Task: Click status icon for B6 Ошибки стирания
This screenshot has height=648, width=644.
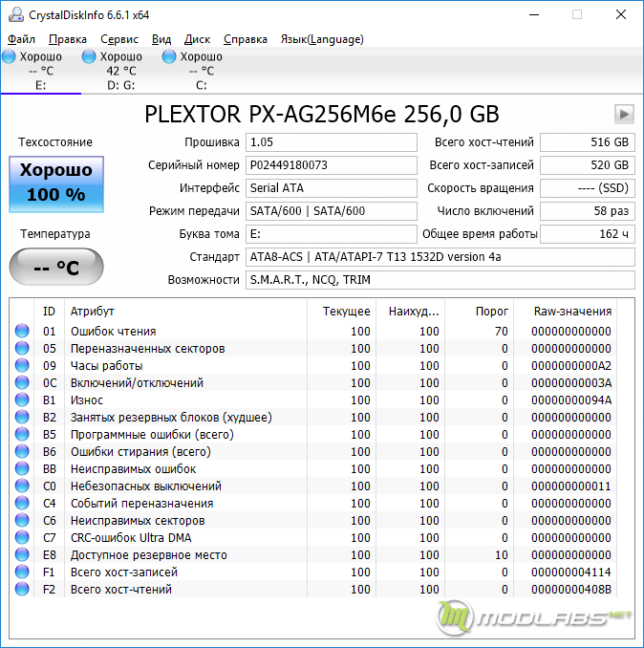Action: pyautogui.click(x=22, y=452)
